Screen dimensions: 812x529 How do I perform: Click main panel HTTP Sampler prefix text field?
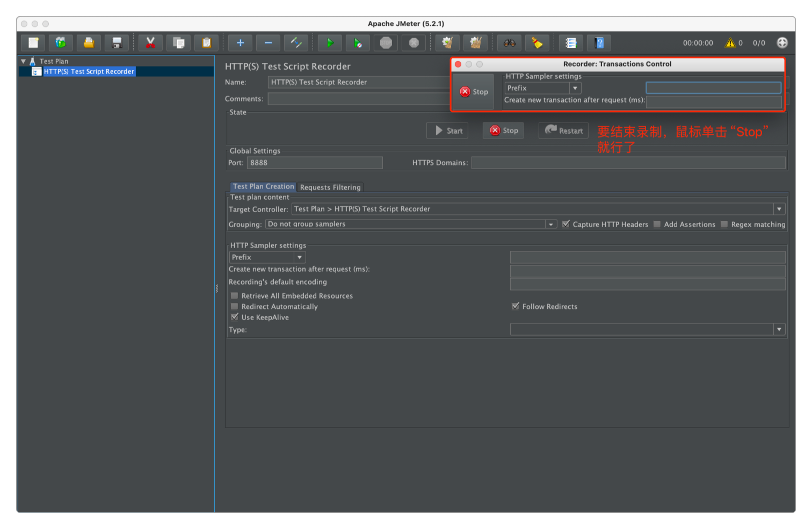coord(648,257)
